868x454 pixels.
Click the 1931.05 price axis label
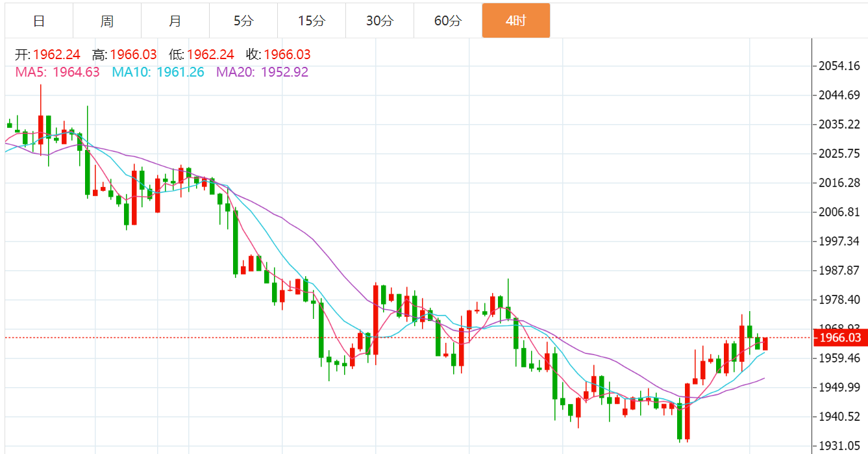840,446
